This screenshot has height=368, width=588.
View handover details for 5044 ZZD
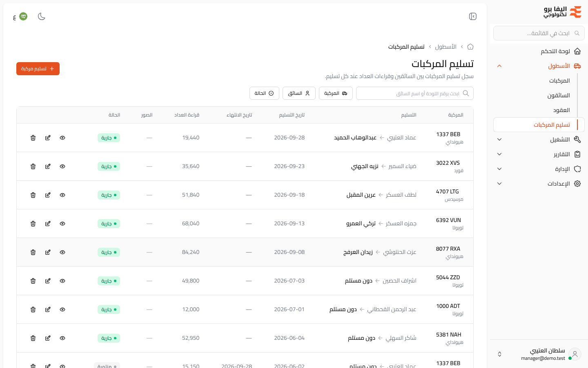pyautogui.click(x=62, y=281)
